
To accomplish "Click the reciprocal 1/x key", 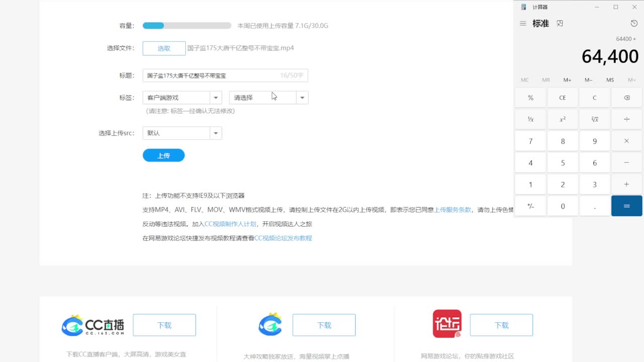I will click(x=530, y=119).
